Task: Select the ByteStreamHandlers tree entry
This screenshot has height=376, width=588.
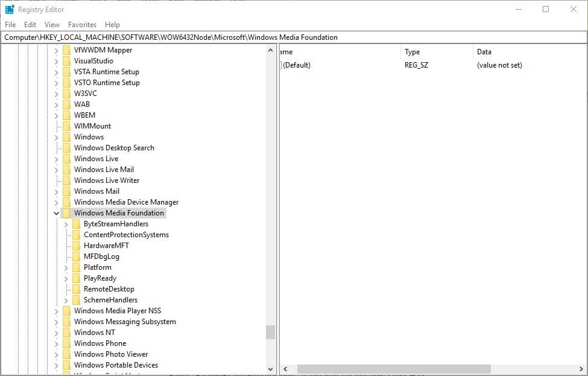Action: point(116,224)
